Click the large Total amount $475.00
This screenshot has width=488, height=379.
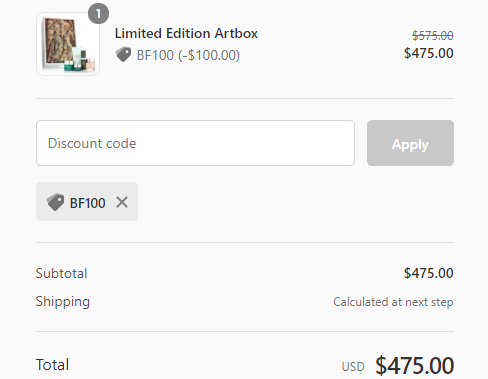[415, 366]
